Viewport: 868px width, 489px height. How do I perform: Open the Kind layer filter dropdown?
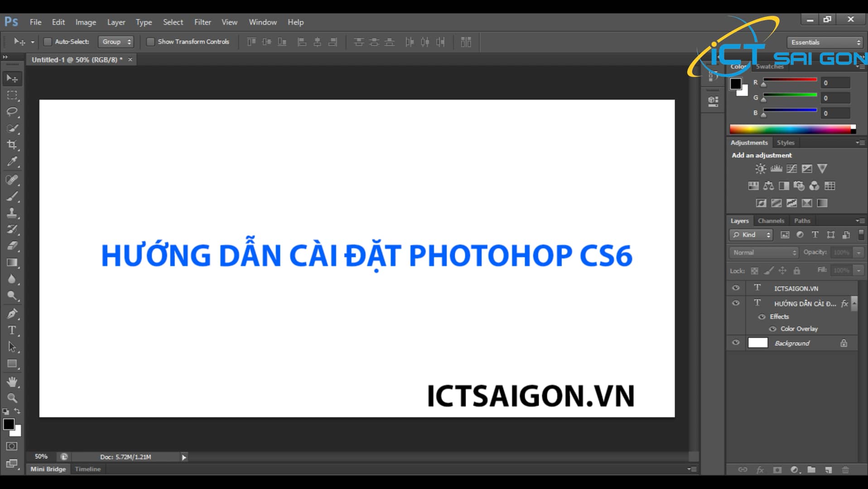(751, 235)
